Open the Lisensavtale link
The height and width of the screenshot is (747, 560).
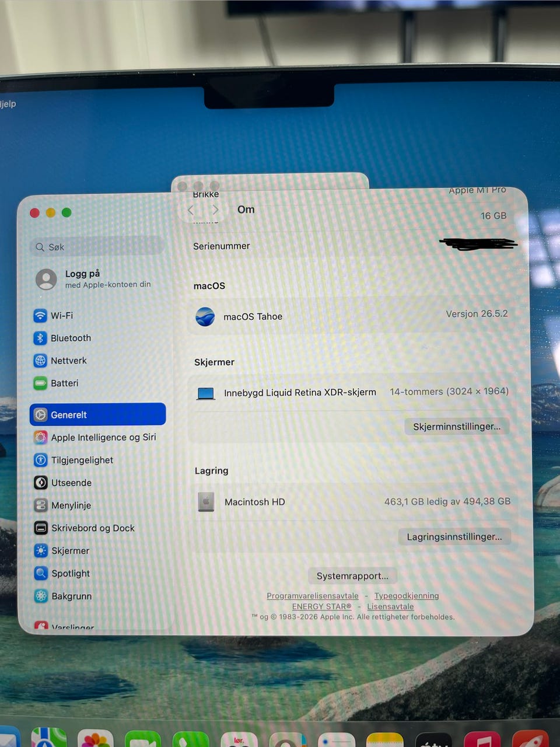tap(390, 606)
